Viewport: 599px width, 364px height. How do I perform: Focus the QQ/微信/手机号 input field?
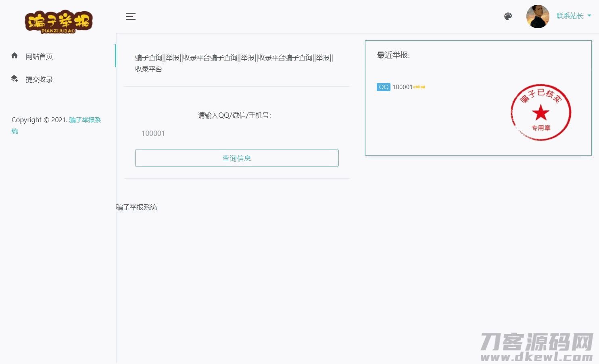[236, 133]
